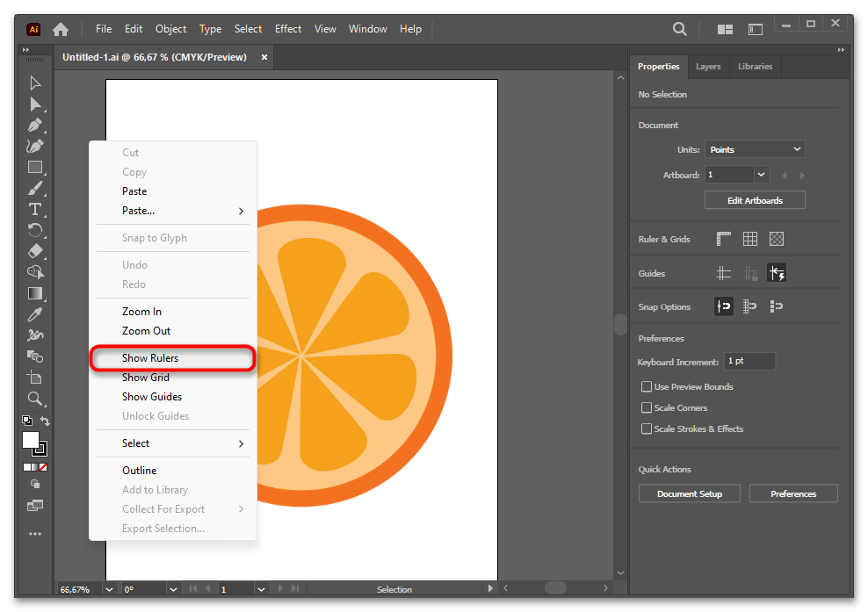Viewport: 868px width, 612px height.
Task: Click the Keyboard Increment input field
Action: [x=749, y=362]
